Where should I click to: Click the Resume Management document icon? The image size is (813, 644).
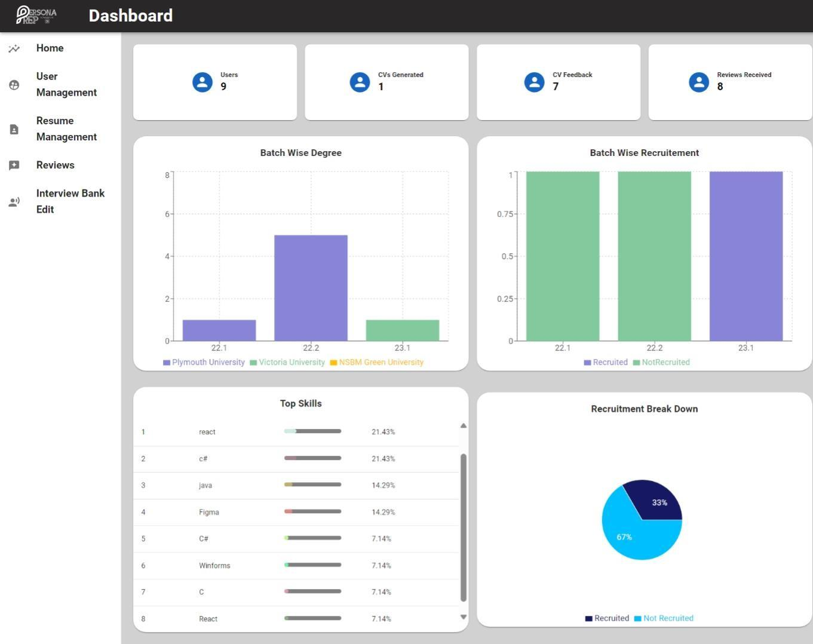[x=14, y=129]
